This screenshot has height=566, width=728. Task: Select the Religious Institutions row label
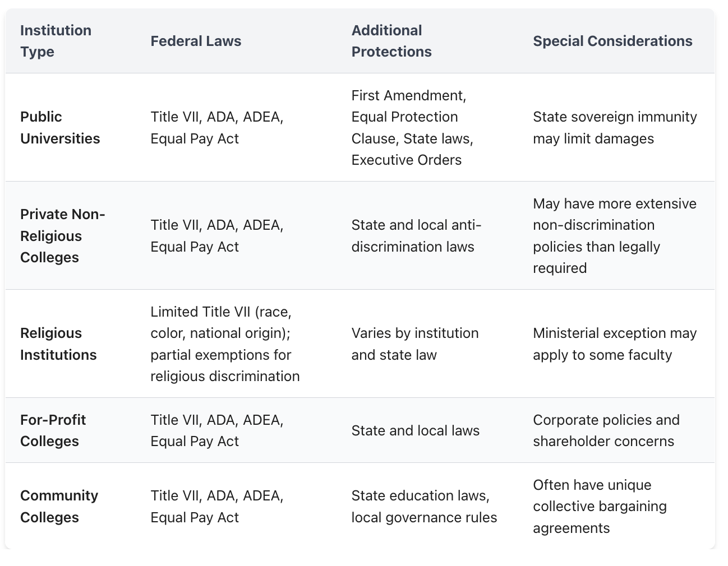coord(58,344)
